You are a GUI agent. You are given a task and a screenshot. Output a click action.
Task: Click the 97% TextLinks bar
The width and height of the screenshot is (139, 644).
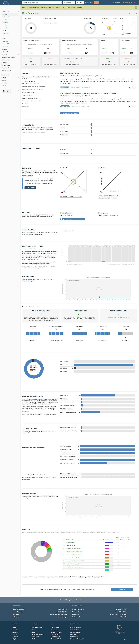[103, 365]
